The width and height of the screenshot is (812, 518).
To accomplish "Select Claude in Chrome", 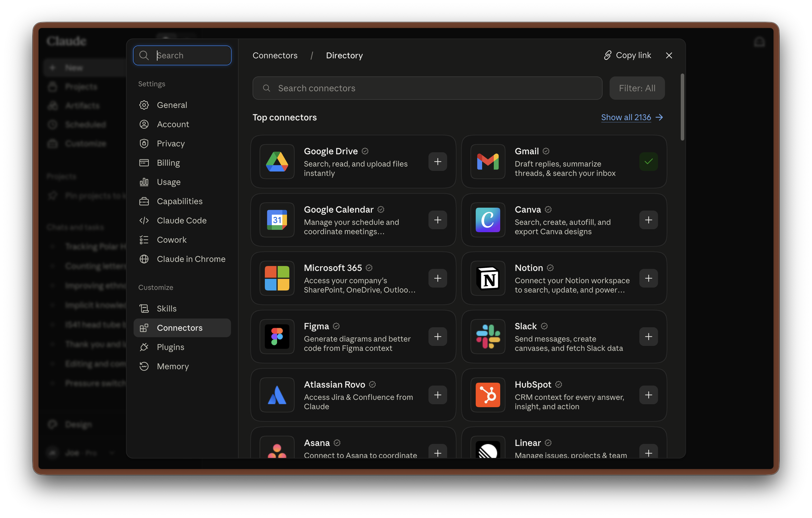I will click(182, 259).
